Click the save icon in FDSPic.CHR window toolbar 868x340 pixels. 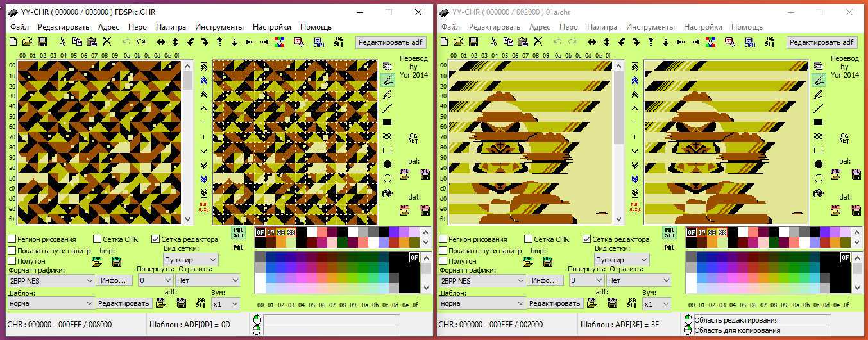[42, 42]
